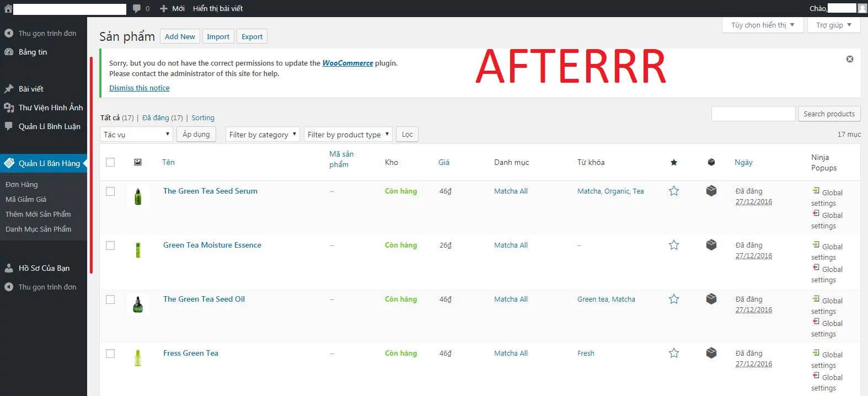
Task: Toggle featured star for Fress Green Tea
Action: pyautogui.click(x=673, y=353)
